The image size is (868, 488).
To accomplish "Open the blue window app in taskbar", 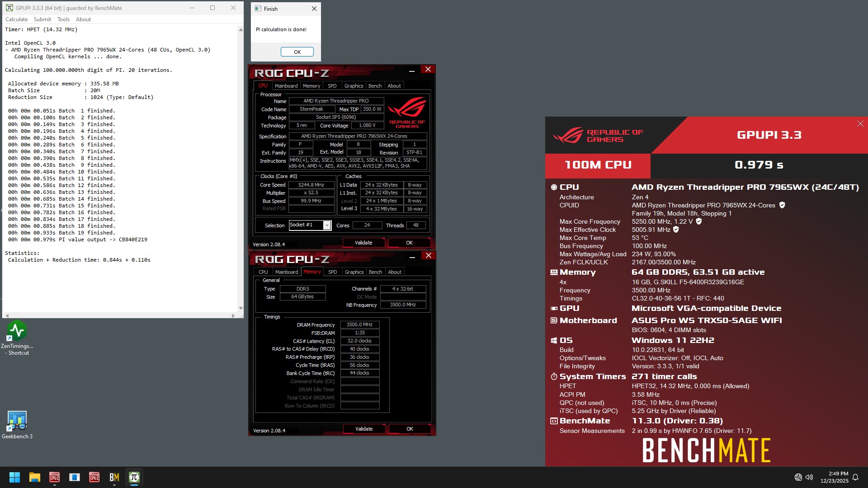I will coord(74,477).
